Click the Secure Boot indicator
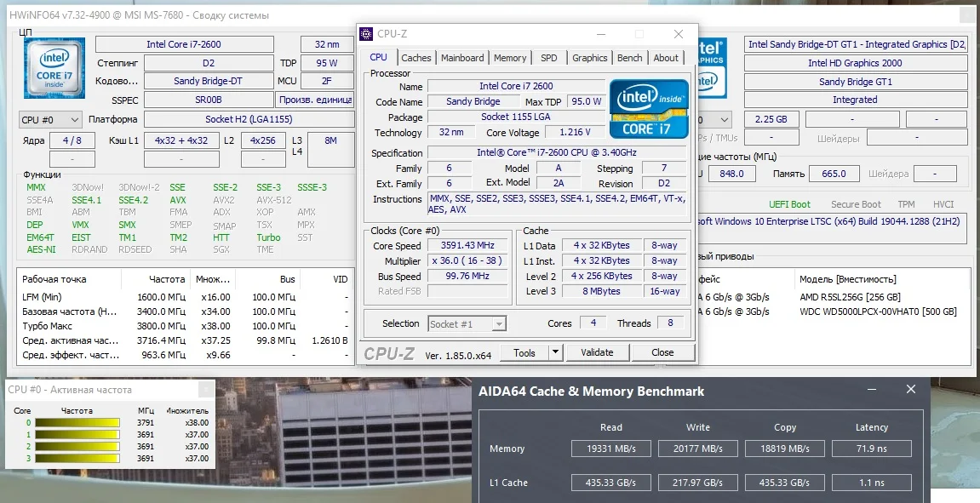Screen dimensions: 980x503 (856, 204)
